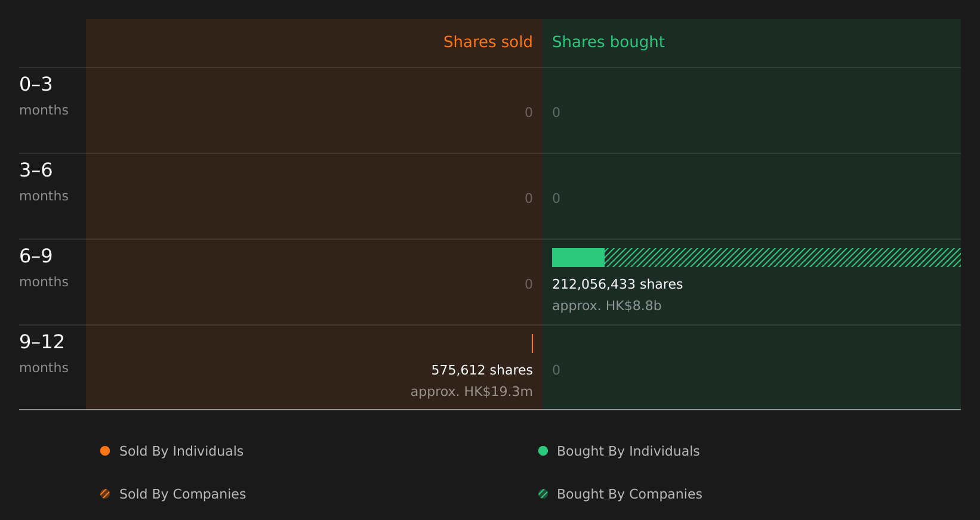Viewport: 980px width, 520px height.
Task: Click the bought zero value in 3–6 months row
Action: [x=556, y=199]
